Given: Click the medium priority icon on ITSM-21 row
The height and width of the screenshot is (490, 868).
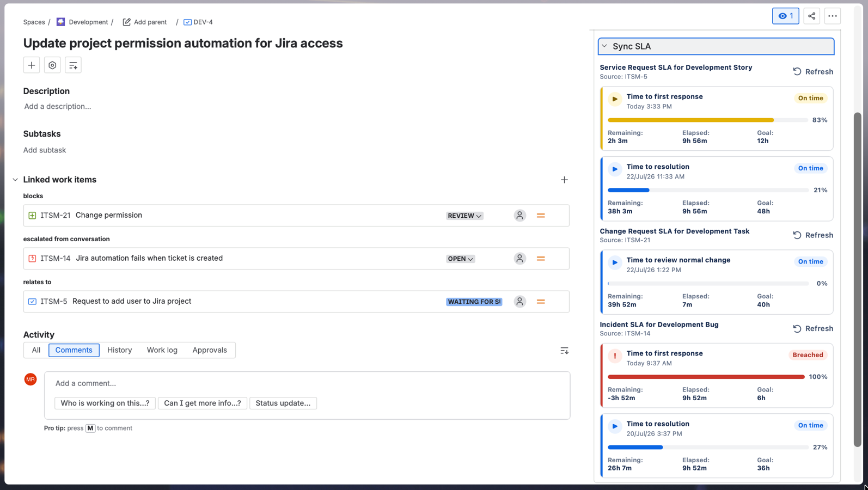Looking at the screenshot, I should pyautogui.click(x=541, y=216).
